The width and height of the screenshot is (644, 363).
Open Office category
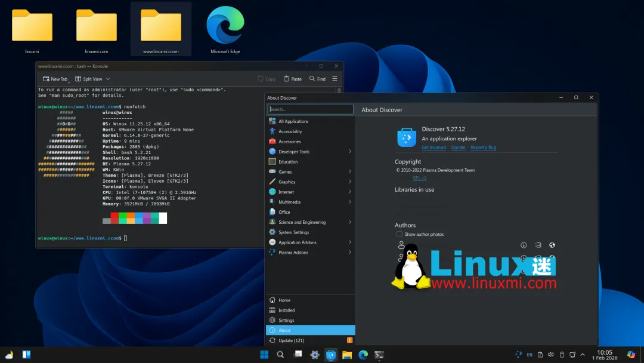pyautogui.click(x=310, y=212)
